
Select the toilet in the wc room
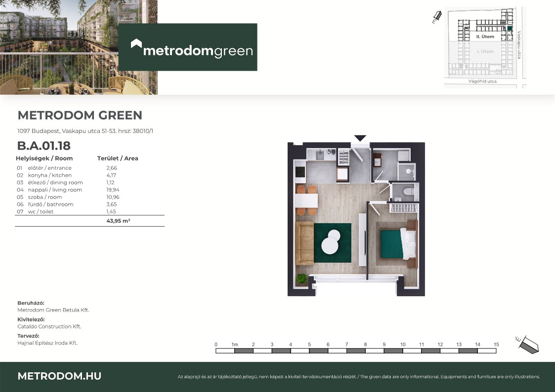click(x=408, y=192)
